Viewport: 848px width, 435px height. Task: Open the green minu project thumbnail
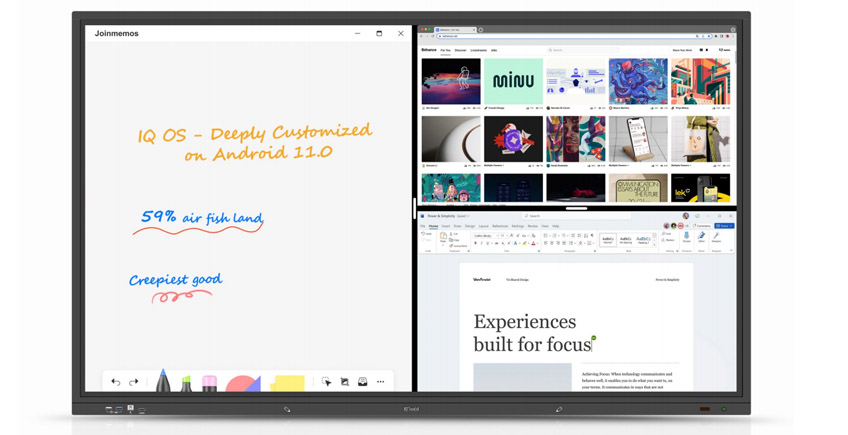point(513,81)
